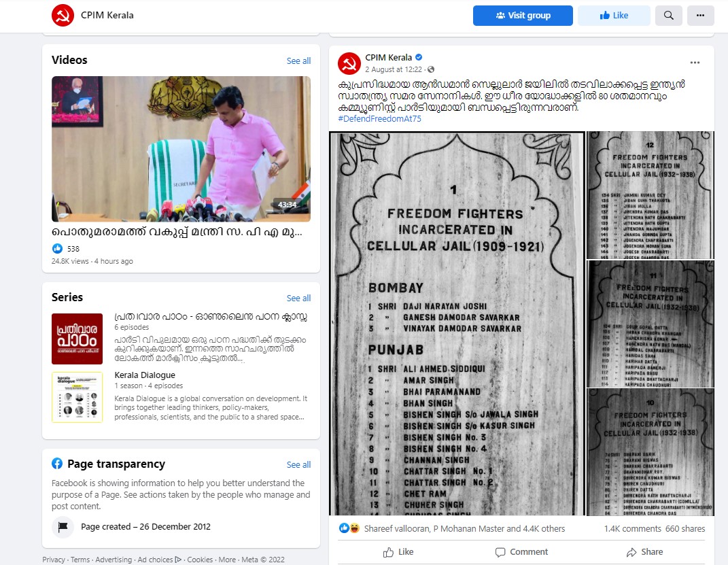The image size is (728, 565).
Task: Click the Like page button in header
Action: tap(614, 16)
